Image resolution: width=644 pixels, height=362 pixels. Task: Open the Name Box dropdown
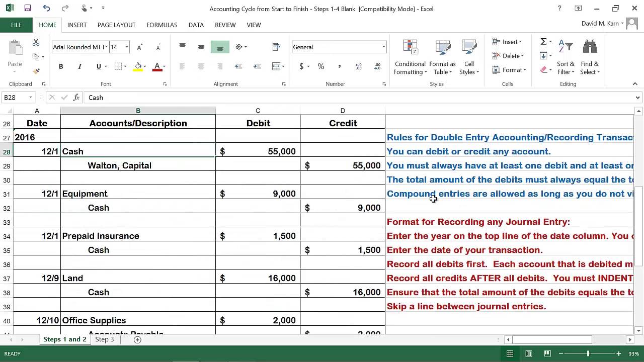pyautogui.click(x=31, y=98)
